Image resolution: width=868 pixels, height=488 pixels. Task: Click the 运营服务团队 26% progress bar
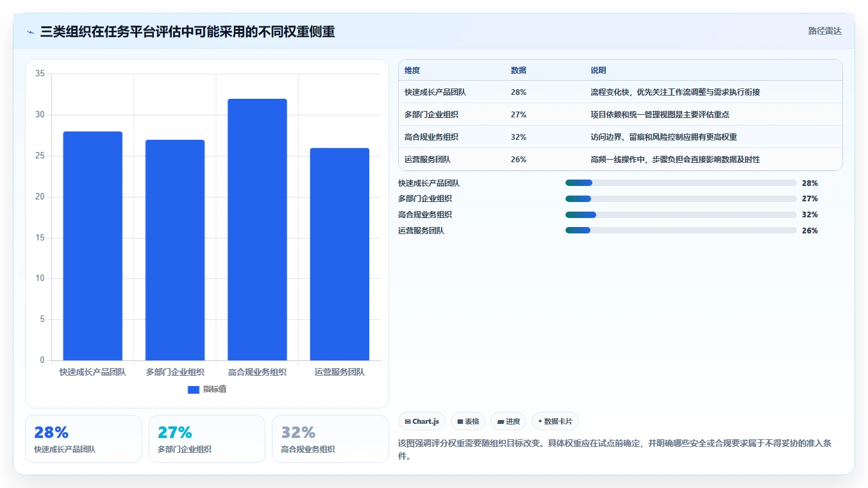click(x=681, y=230)
